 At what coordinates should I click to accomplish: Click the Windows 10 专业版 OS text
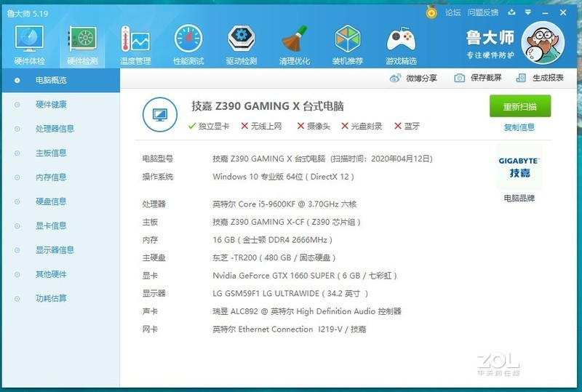[283, 177]
